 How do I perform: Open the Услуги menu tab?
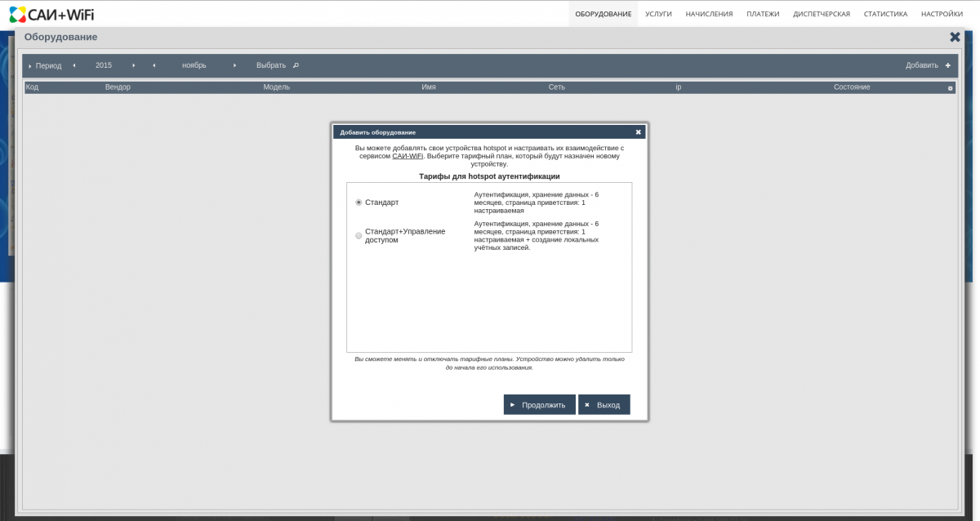(x=658, y=14)
